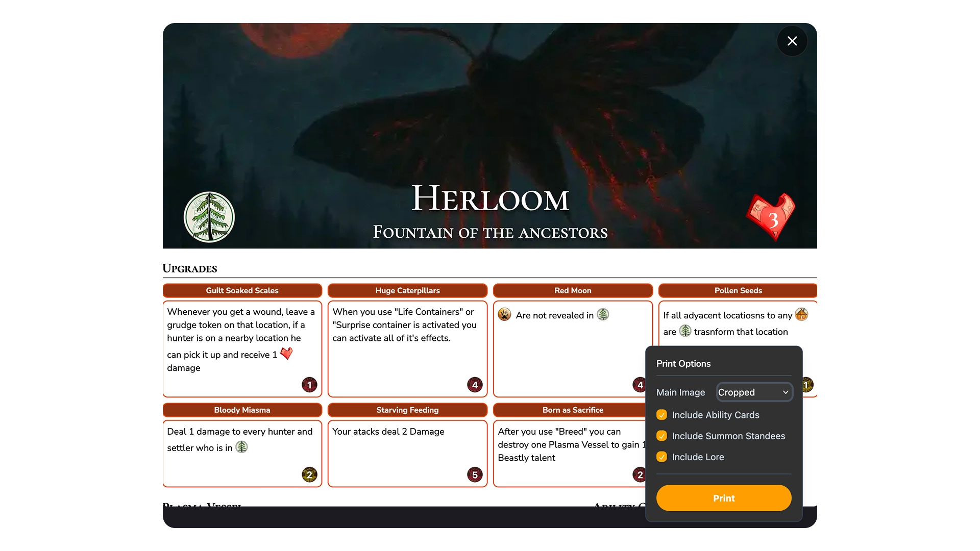
Task: Click the cost 5 badge on Starving Feeding
Action: [475, 474]
